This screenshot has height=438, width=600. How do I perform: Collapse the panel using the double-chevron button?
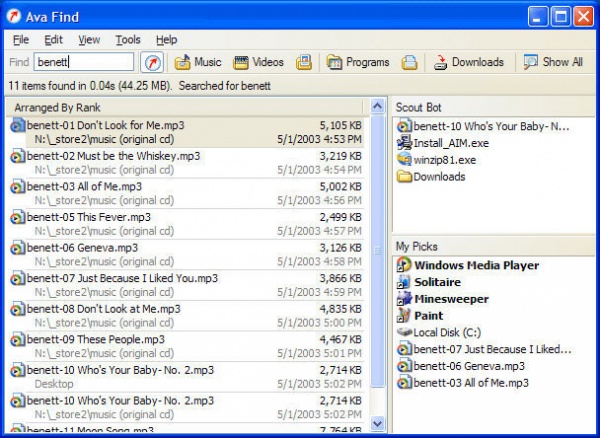click(378, 107)
